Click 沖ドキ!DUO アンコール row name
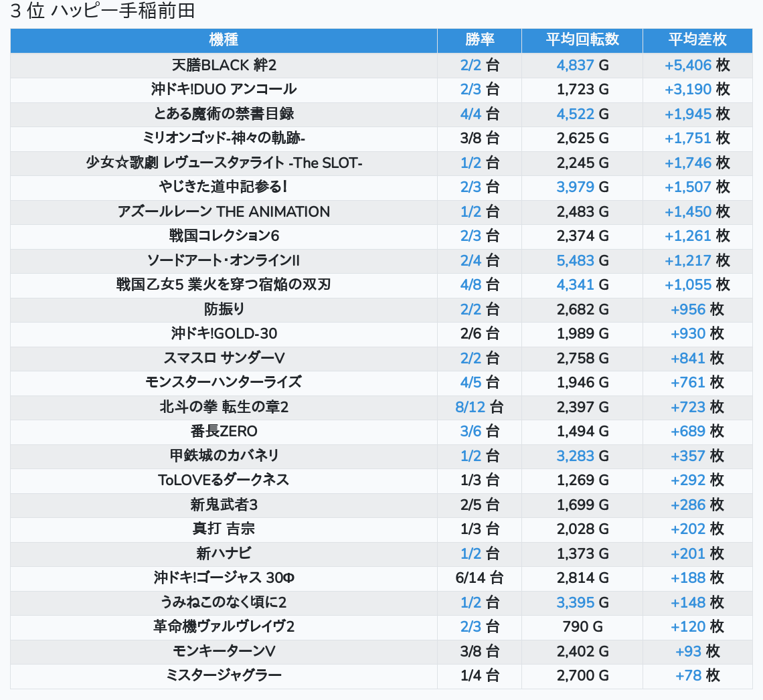Screen dimensions: 763x700 coord(224,90)
